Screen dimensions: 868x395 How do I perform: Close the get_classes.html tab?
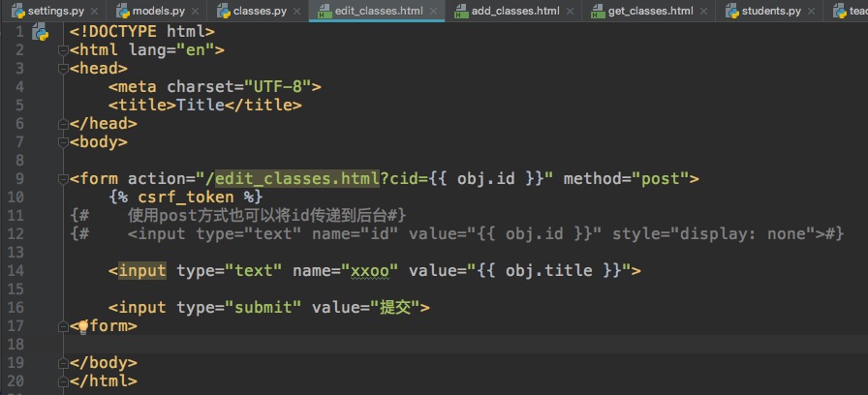[x=703, y=11]
